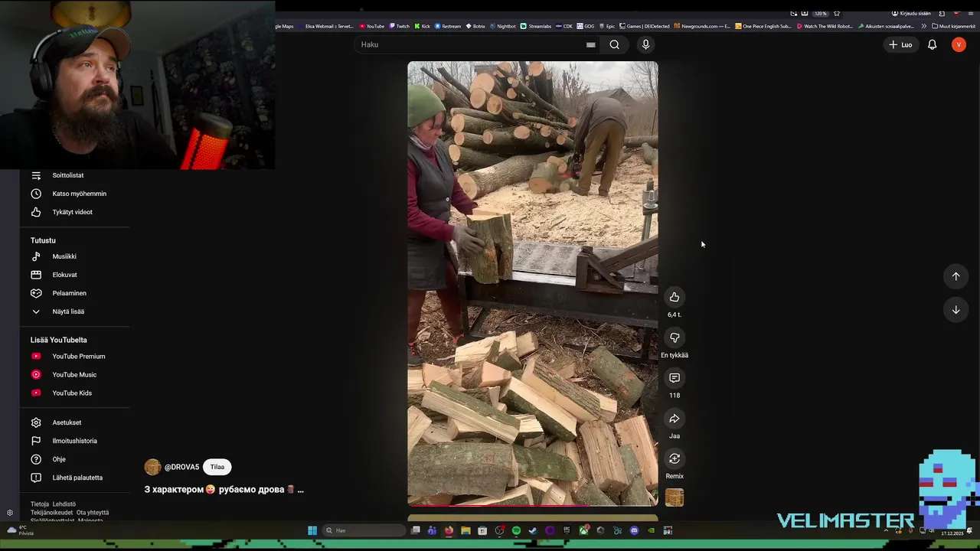The height and width of the screenshot is (551, 980).
Task: Click the taskbar Hae search box
Action: pos(364,530)
